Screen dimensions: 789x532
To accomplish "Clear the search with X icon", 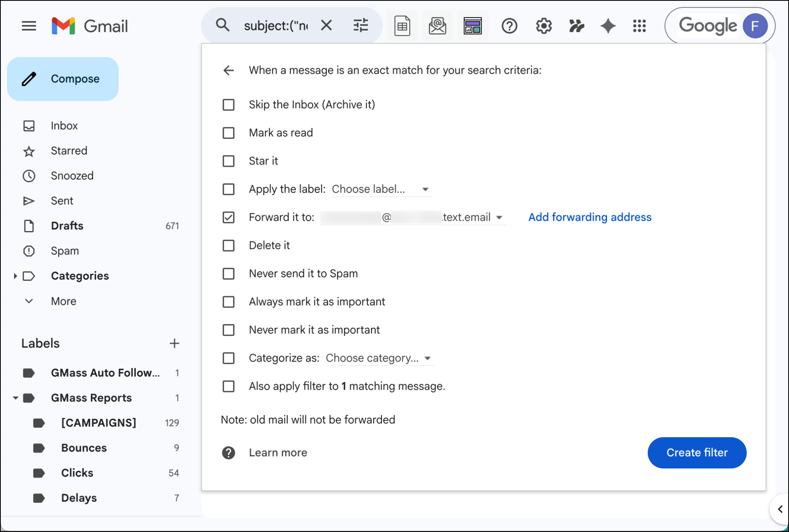I will (x=326, y=26).
